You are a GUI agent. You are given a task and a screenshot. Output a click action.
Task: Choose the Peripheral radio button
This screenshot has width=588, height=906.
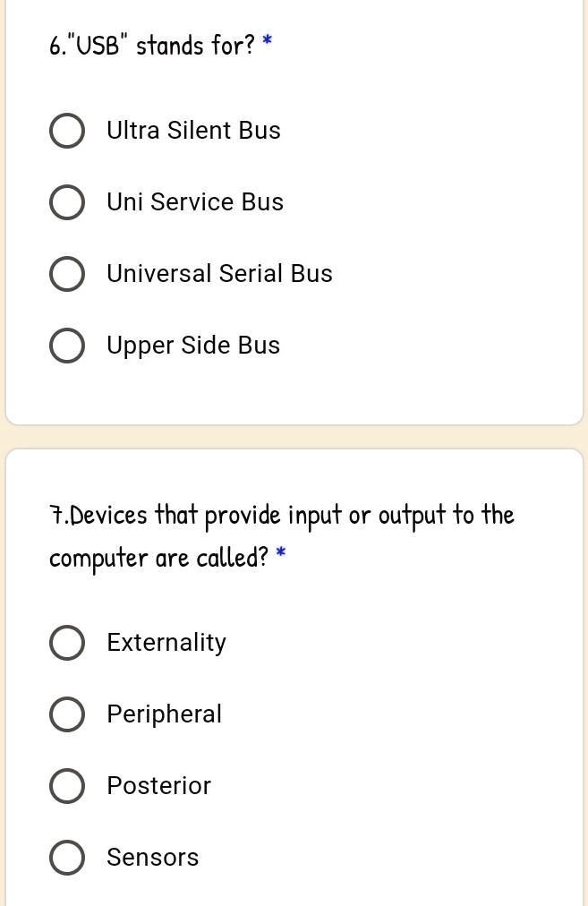pyautogui.click(x=67, y=714)
